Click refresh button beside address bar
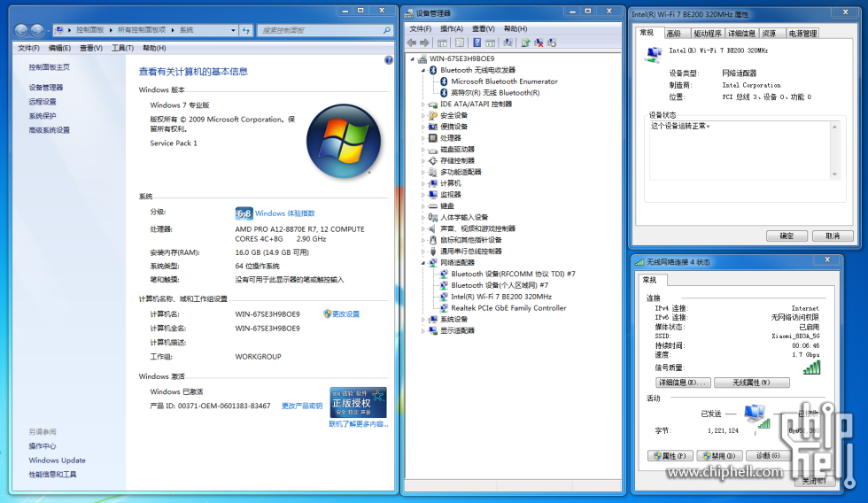The image size is (868, 503). click(246, 30)
